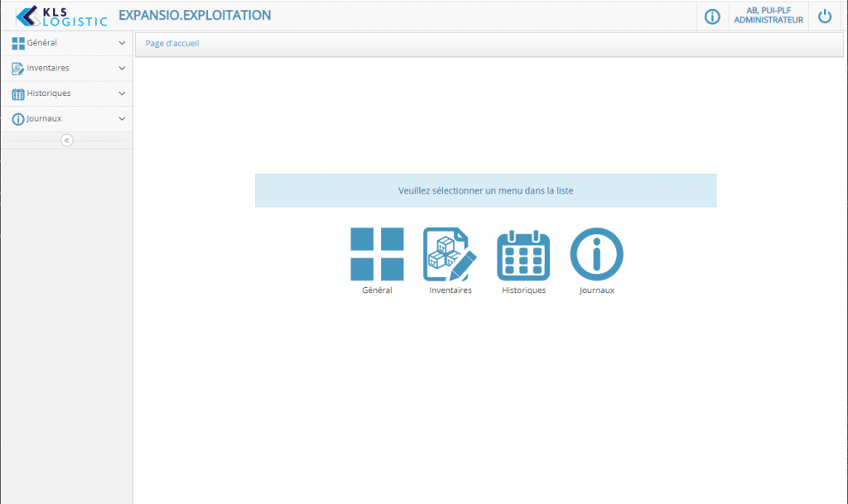Expand the Inventaires menu chevron
Image resolution: width=848 pixels, height=504 pixels.
click(x=122, y=69)
